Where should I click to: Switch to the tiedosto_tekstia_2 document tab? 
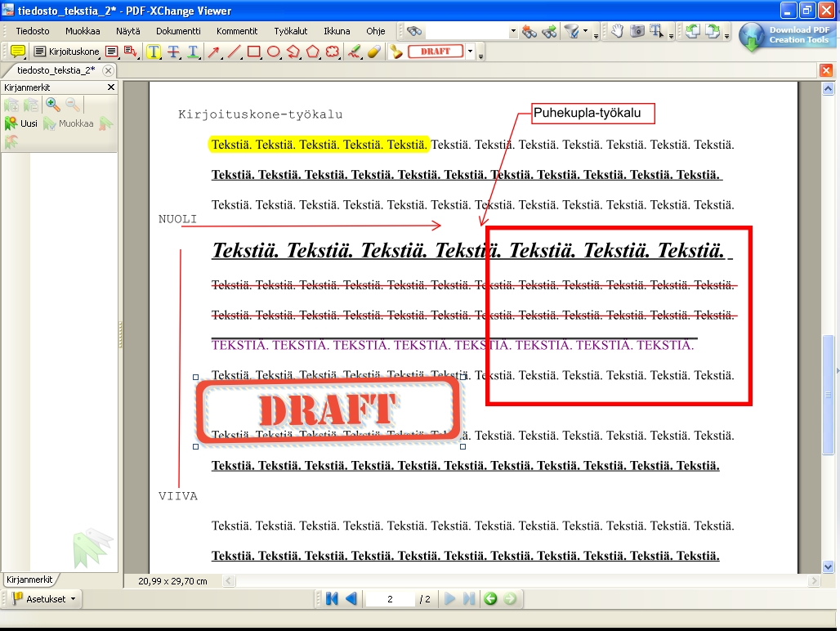56,70
